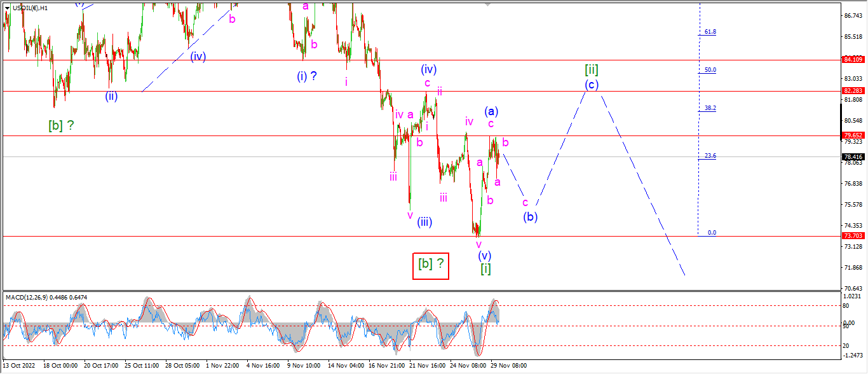868x374 pixels.
Task: Click the red 82.283 price level tag
Action: 852,91
